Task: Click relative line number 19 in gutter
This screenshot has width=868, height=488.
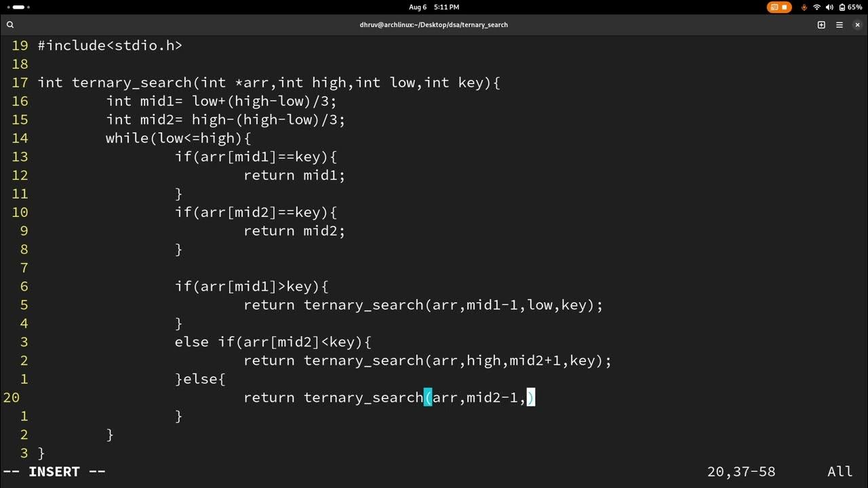Action: [20, 45]
